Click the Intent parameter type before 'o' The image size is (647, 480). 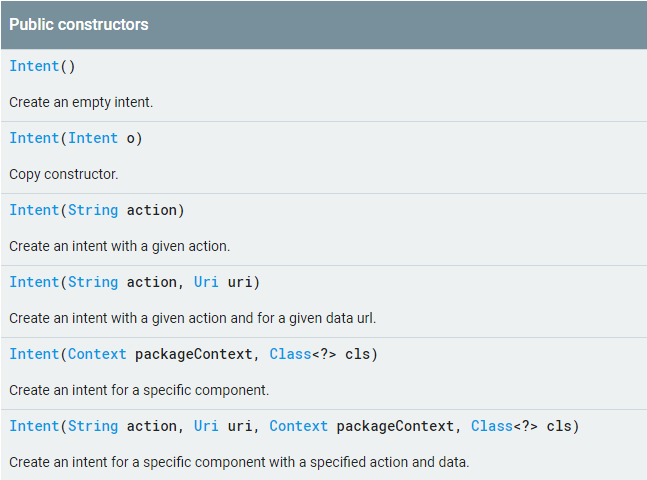click(93, 138)
